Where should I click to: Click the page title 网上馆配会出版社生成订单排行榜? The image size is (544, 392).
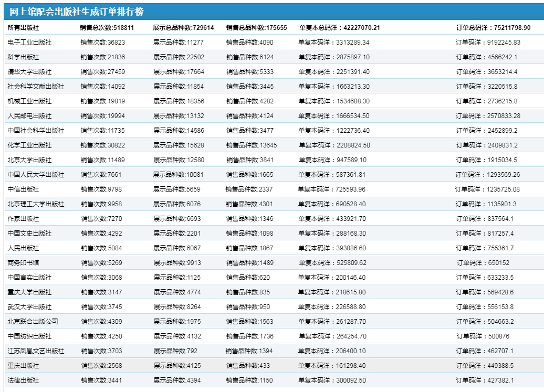[x=77, y=12]
